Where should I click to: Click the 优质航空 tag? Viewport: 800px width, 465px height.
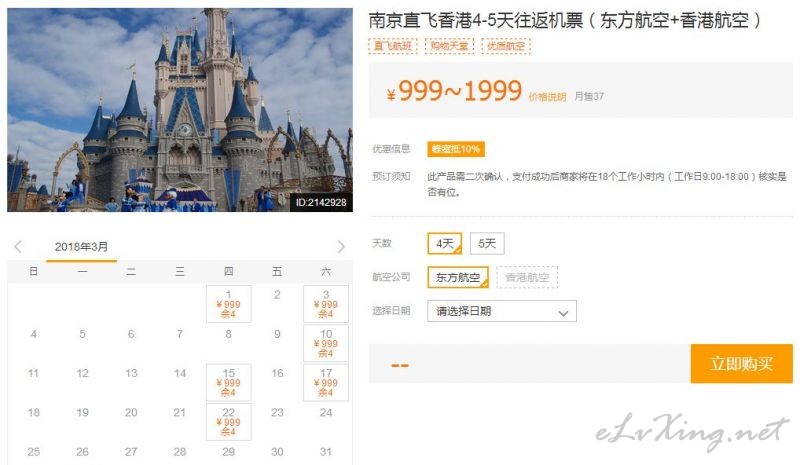(x=506, y=46)
